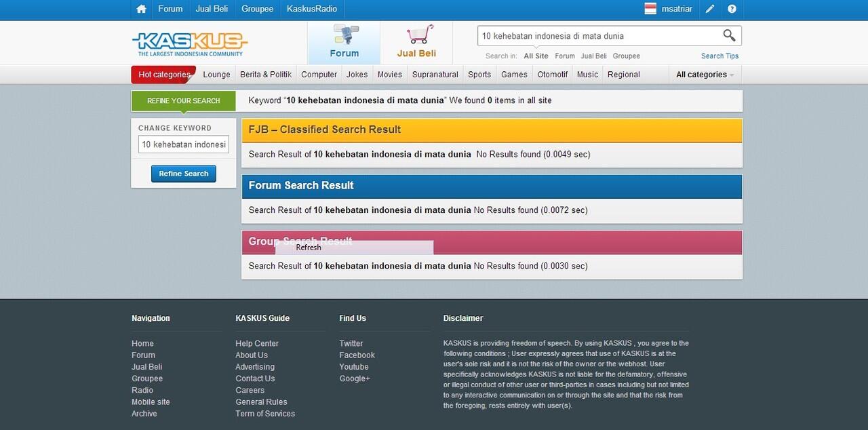The width and height of the screenshot is (868, 430).
Task: Set search scope to Jual Beli
Action: point(593,56)
